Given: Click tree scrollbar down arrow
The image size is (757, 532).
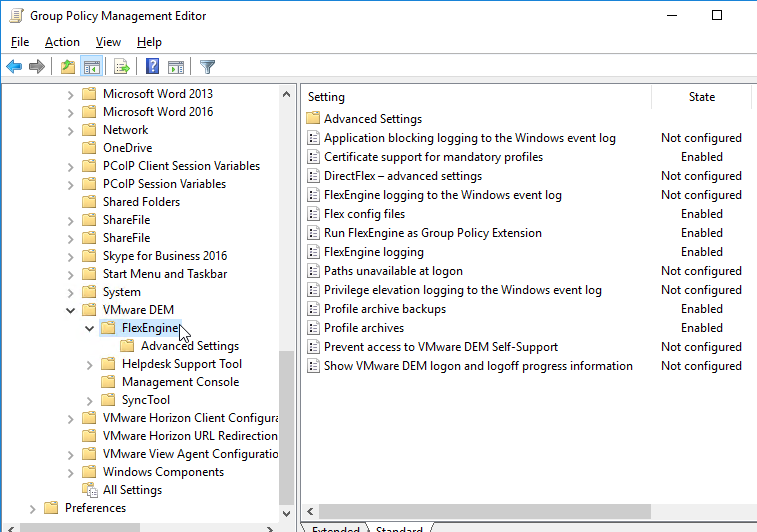Looking at the screenshot, I should tap(286, 513).
